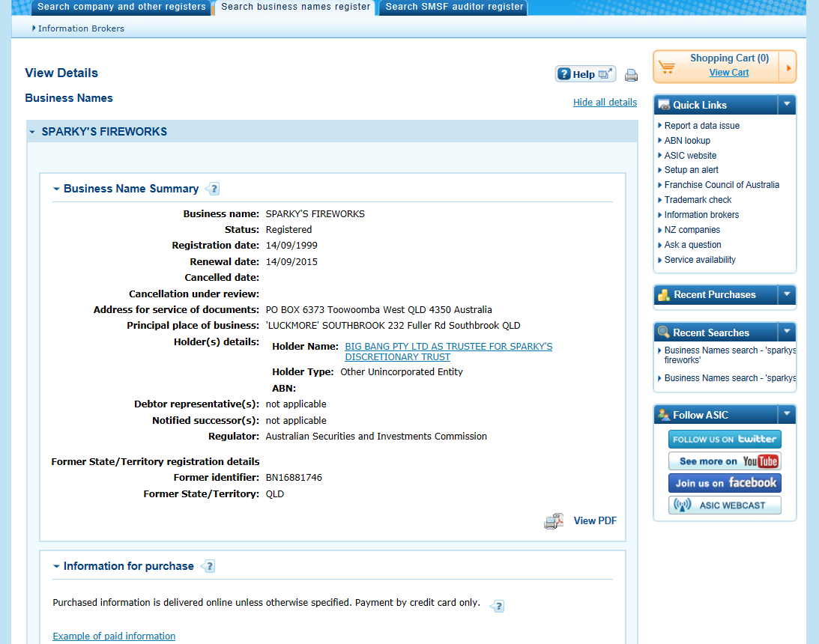The height and width of the screenshot is (644, 819).
Task: Click the Recent Searches magnifier icon
Action: coord(664,332)
